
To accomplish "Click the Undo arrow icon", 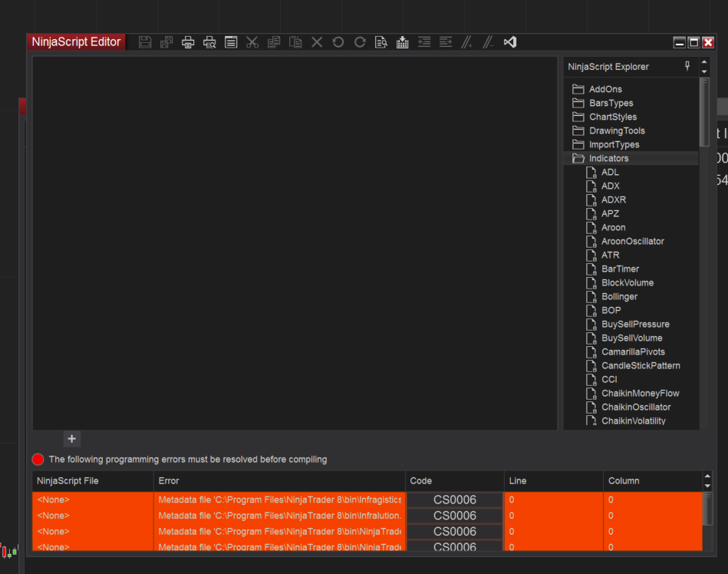I will [338, 42].
